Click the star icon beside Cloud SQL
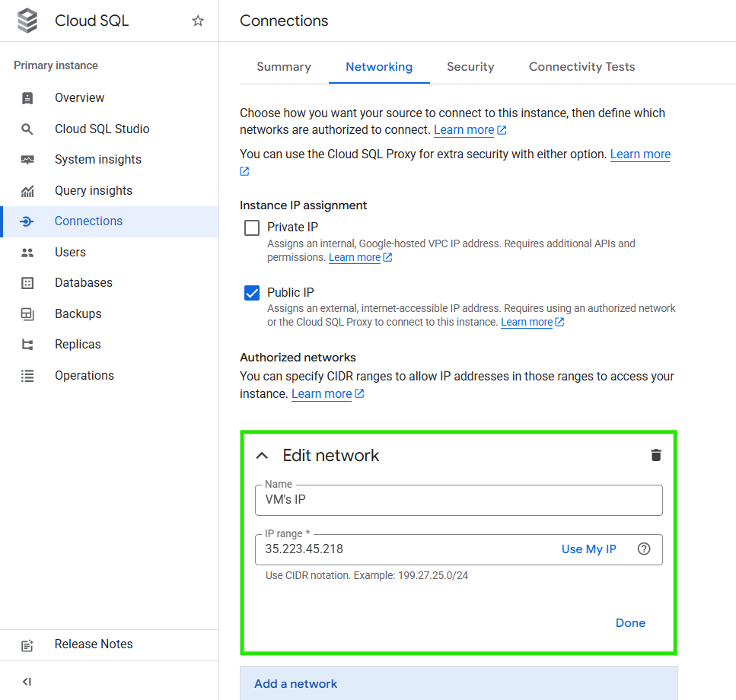The width and height of the screenshot is (736, 700). click(198, 21)
